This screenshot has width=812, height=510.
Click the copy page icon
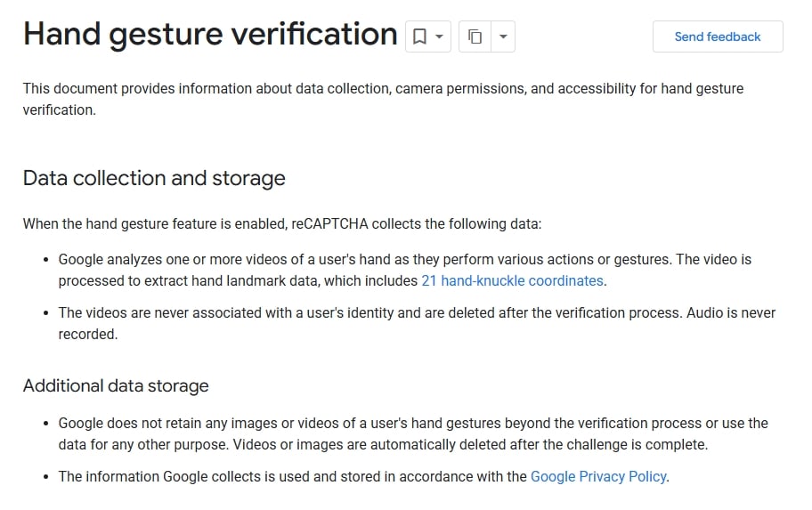475,36
